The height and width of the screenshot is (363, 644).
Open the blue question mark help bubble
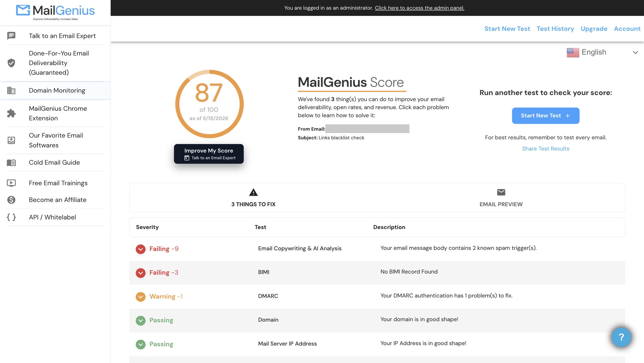tap(621, 337)
